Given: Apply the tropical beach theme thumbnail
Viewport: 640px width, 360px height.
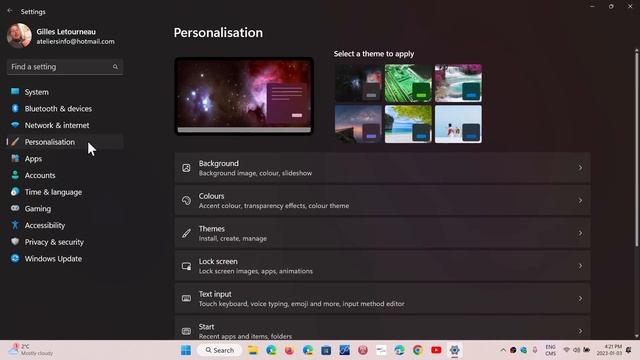Looking at the screenshot, I should point(408,124).
